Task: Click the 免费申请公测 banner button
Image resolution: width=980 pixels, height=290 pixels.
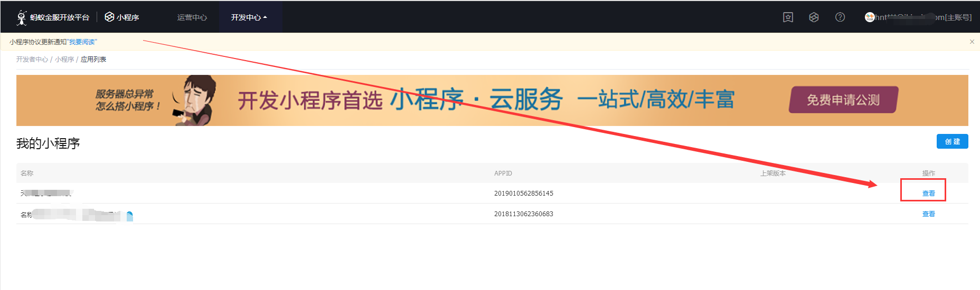Action: 843,100
